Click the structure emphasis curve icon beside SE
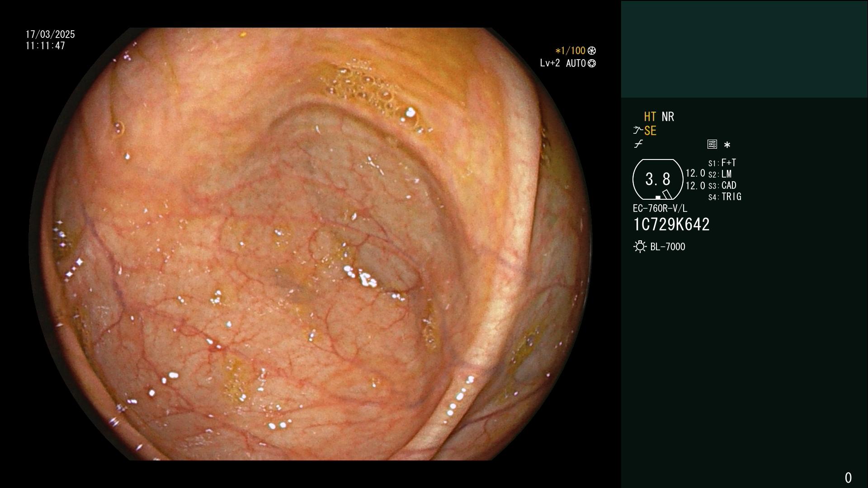 637,131
